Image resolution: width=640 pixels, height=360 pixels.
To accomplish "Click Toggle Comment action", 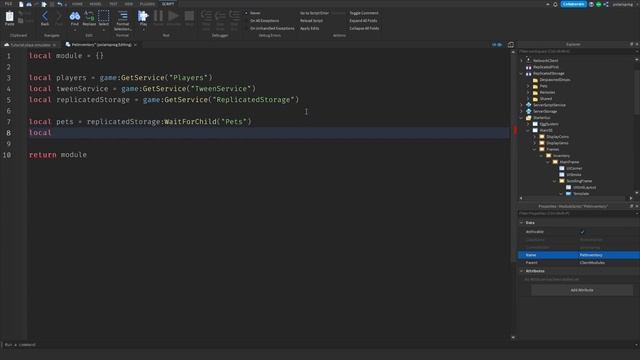I will click(x=364, y=13).
